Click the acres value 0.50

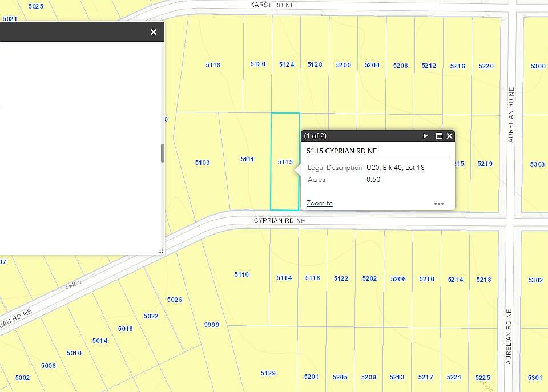pos(373,180)
